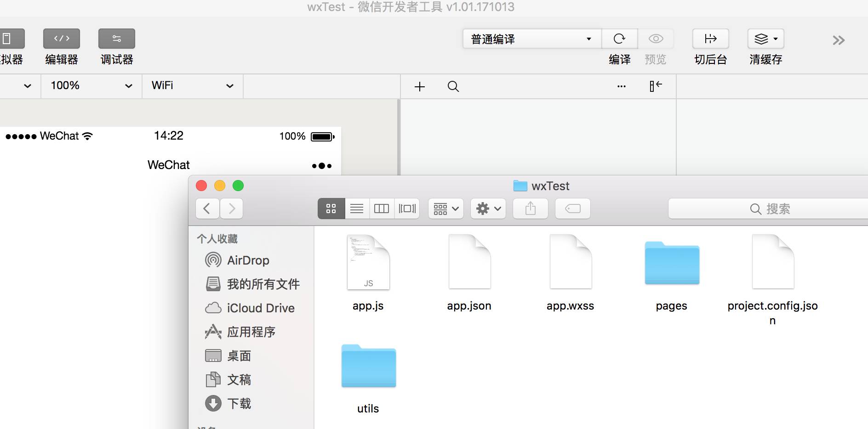Go forward in the Finder window
This screenshot has width=868, height=429.
[231, 209]
